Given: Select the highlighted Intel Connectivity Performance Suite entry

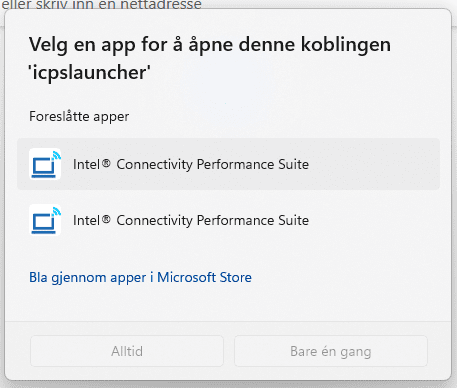Looking at the screenshot, I should pos(228,164).
